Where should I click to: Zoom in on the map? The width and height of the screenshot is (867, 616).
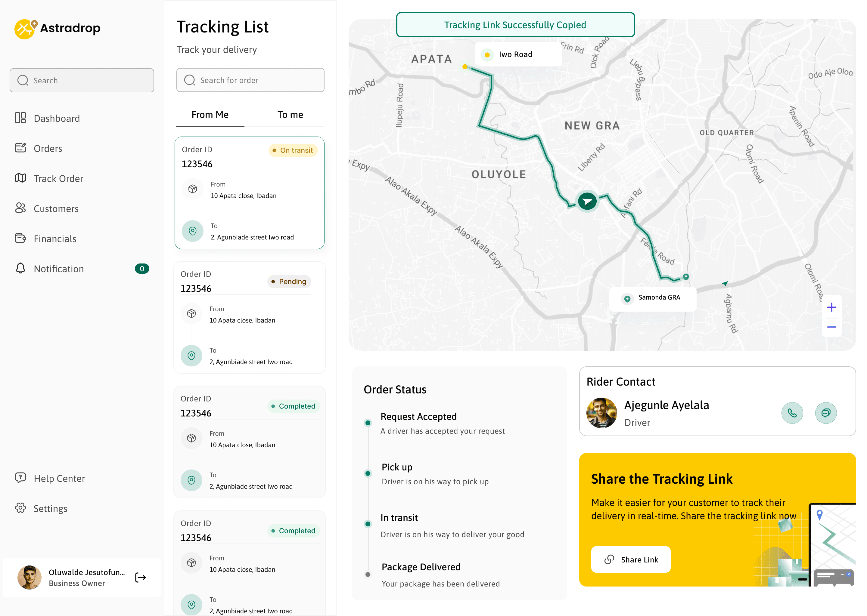831,307
